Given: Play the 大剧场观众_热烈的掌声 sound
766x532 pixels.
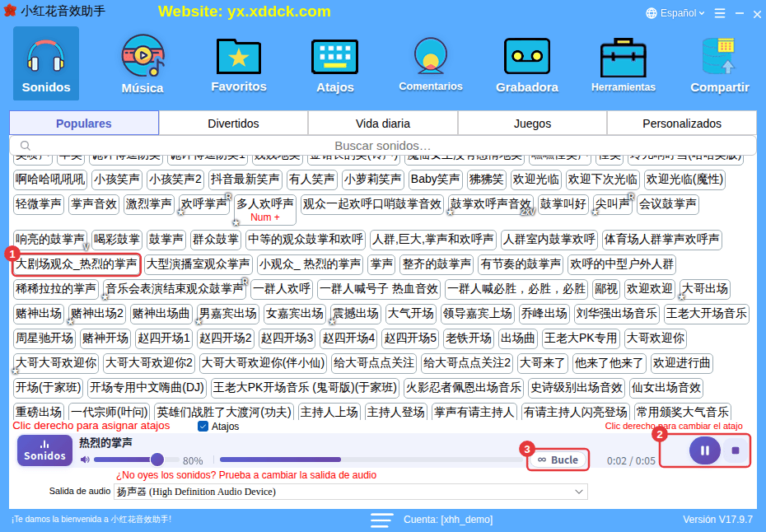Looking at the screenshot, I should click(77, 264).
